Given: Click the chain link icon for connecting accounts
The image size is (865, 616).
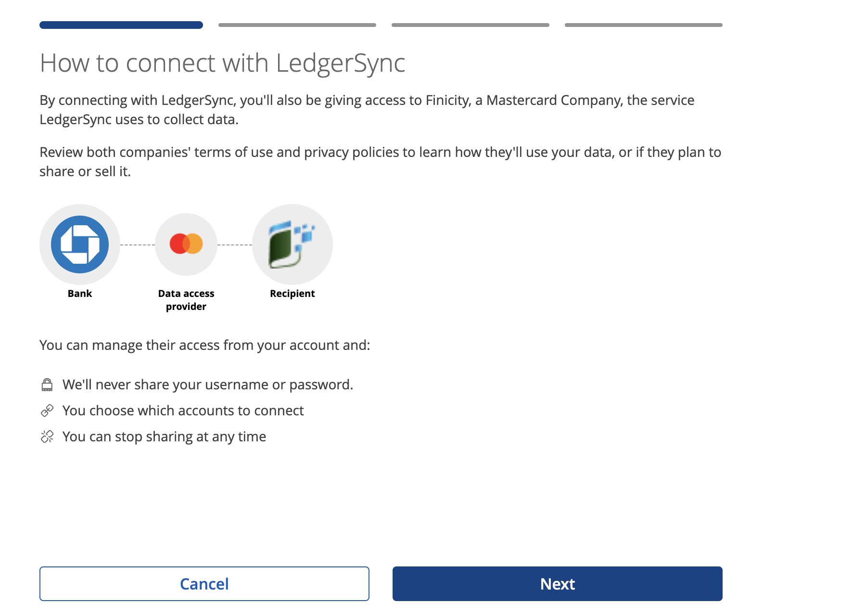Looking at the screenshot, I should coord(47,411).
